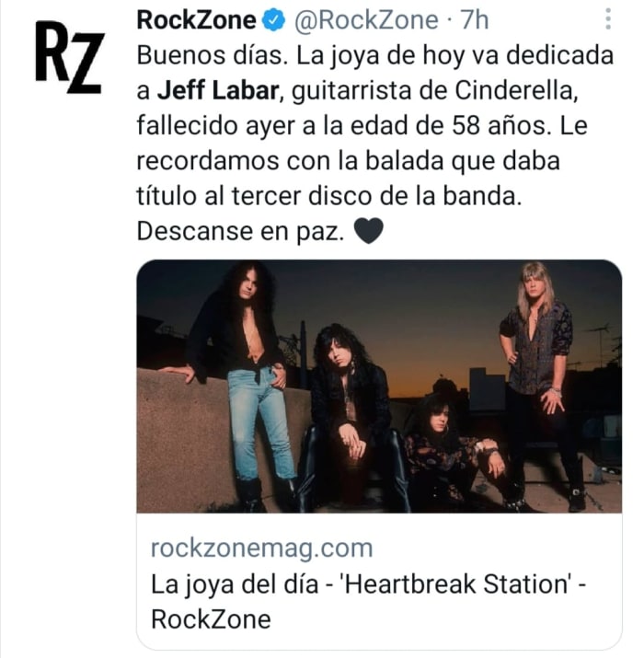
Task: Open the band photo link preview
Action: [x=379, y=387]
